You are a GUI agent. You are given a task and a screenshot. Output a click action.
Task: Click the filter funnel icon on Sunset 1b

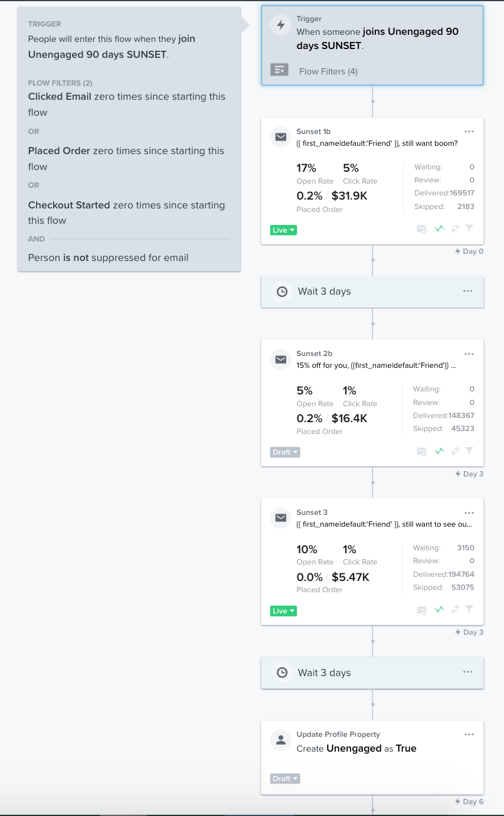tap(469, 229)
